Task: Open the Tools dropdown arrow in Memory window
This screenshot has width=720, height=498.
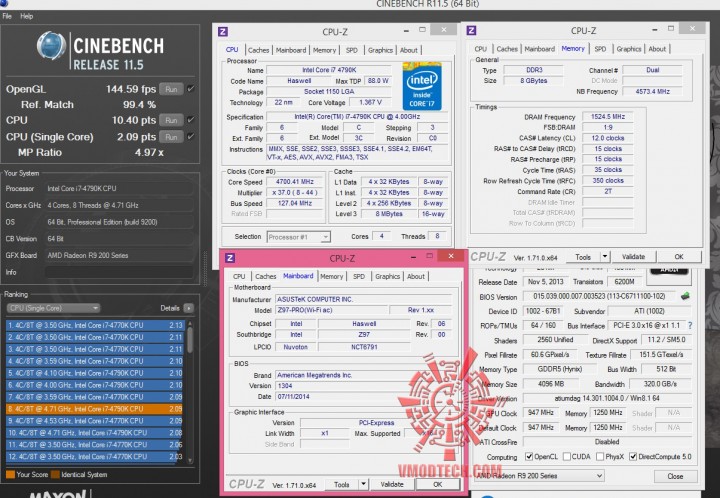Action: pos(605,257)
